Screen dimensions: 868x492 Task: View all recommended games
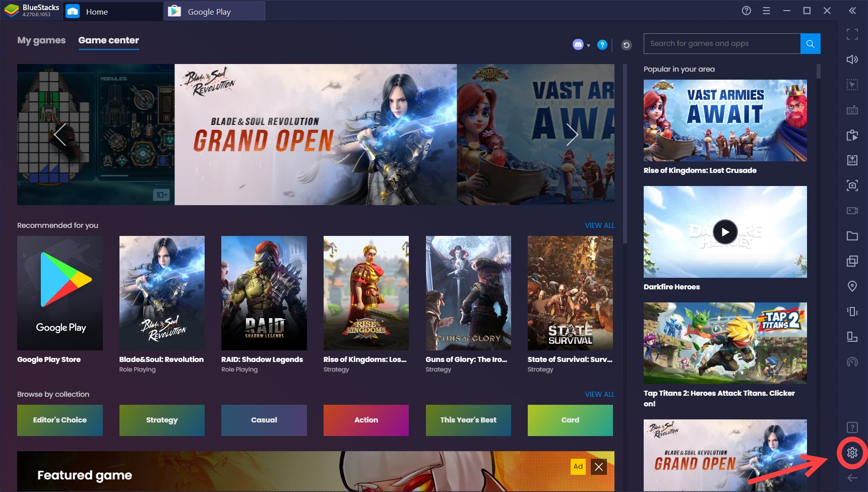coord(600,225)
